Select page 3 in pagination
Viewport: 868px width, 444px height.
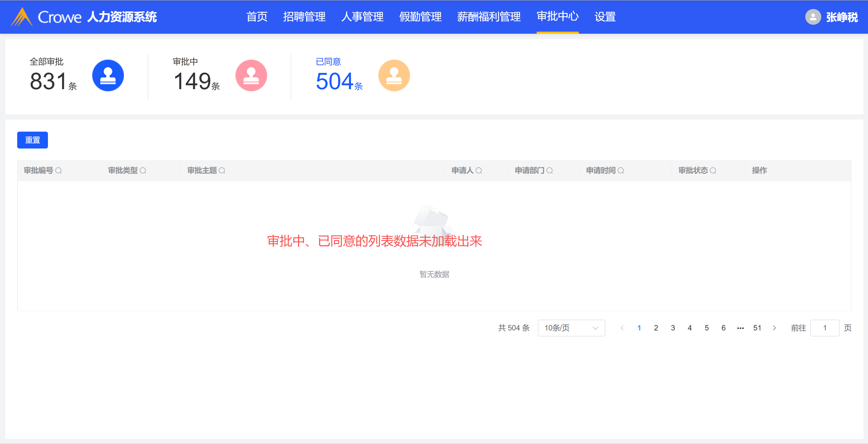point(673,328)
